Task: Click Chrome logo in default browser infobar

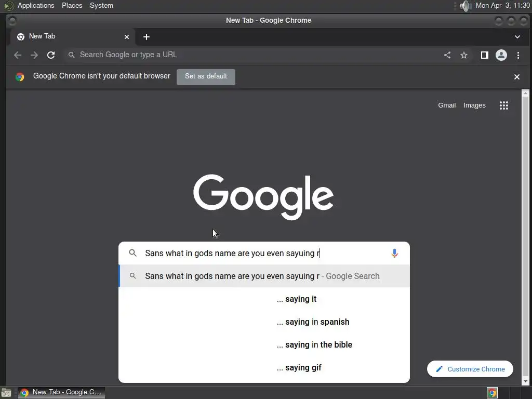Action: coord(20,77)
